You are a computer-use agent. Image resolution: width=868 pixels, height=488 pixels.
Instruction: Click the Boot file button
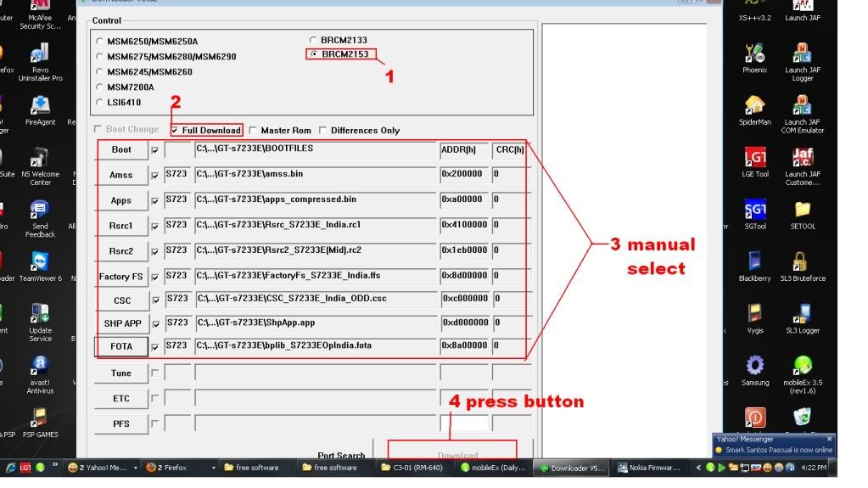tap(122, 149)
